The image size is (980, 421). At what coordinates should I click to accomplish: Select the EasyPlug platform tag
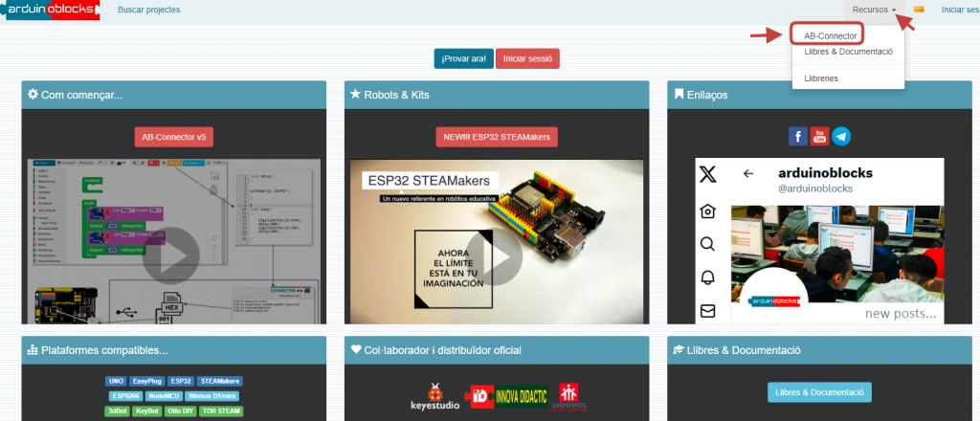[x=146, y=381]
